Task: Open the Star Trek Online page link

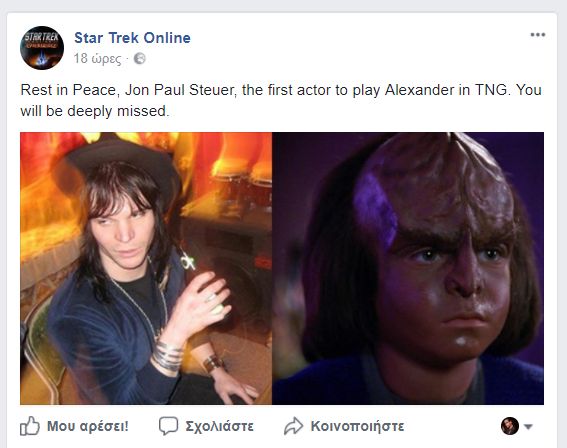Action: pos(132,38)
